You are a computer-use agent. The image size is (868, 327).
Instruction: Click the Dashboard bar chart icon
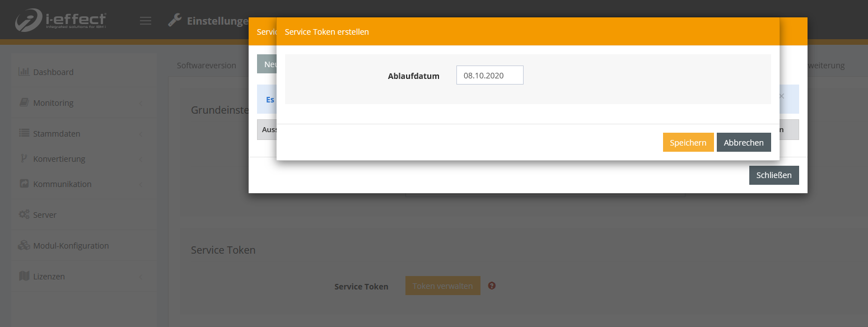coord(24,72)
